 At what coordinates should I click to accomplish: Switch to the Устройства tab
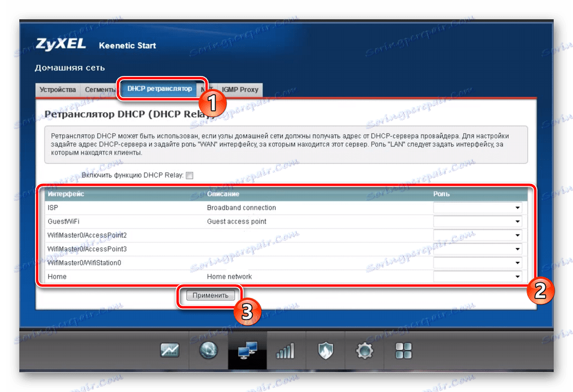pos(58,89)
